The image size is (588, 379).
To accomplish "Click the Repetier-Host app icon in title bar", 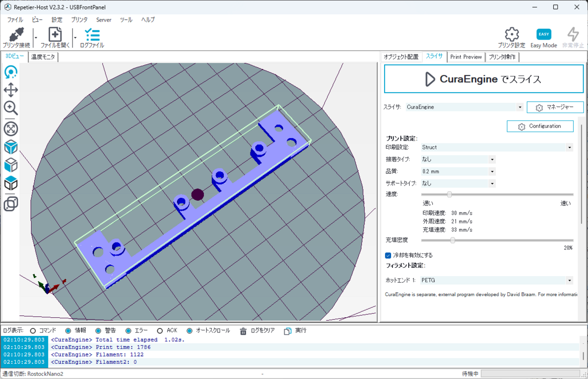I will 8,7.
